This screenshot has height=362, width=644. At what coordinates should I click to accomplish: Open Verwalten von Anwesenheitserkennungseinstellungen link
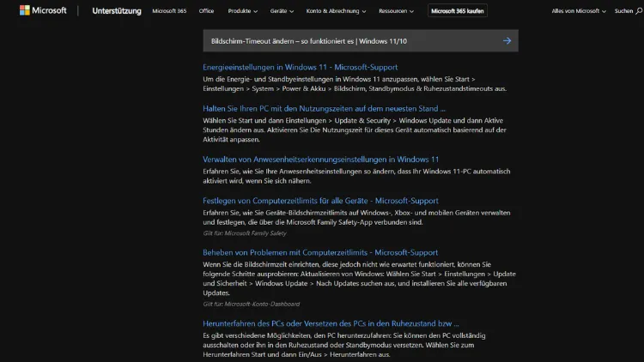(321, 160)
